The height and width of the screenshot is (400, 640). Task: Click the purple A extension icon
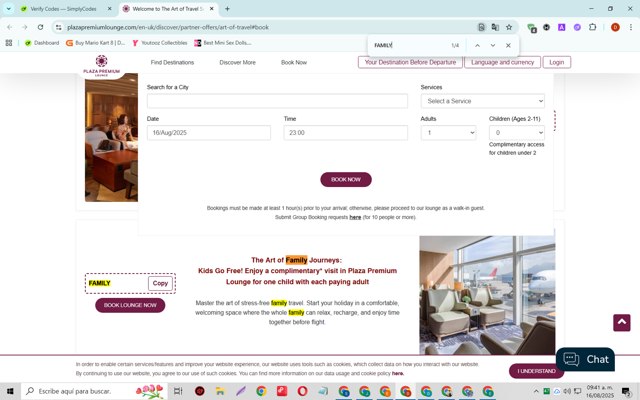pos(562,27)
